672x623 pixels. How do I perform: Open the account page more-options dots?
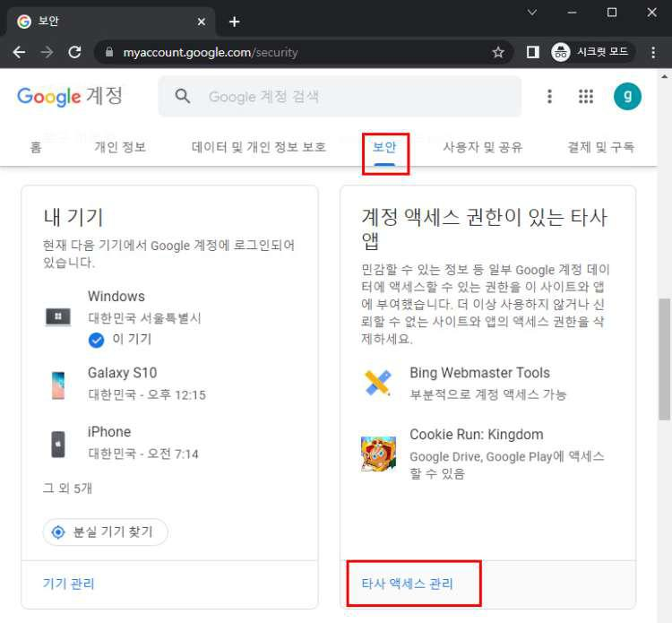tap(549, 97)
